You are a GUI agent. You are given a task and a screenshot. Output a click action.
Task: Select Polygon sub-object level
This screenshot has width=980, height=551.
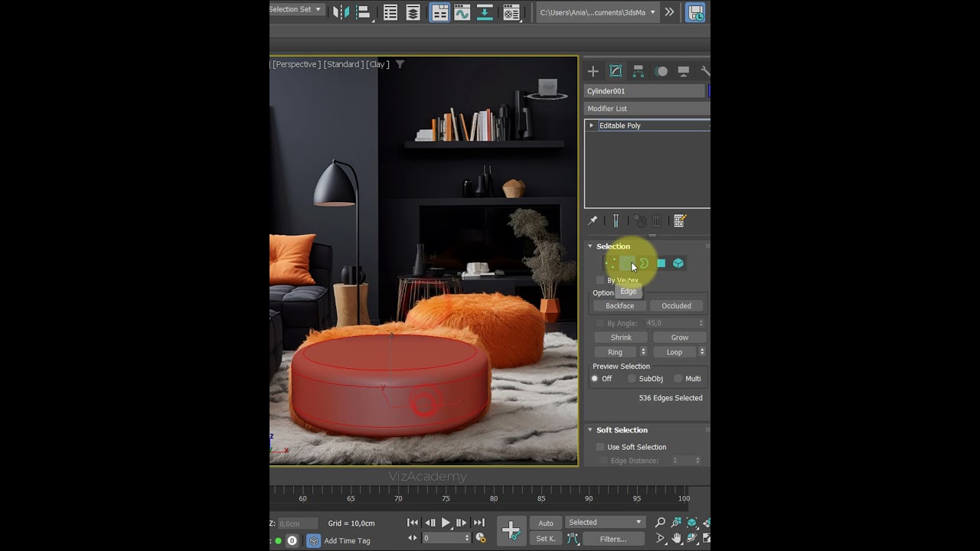pyautogui.click(x=661, y=263)
